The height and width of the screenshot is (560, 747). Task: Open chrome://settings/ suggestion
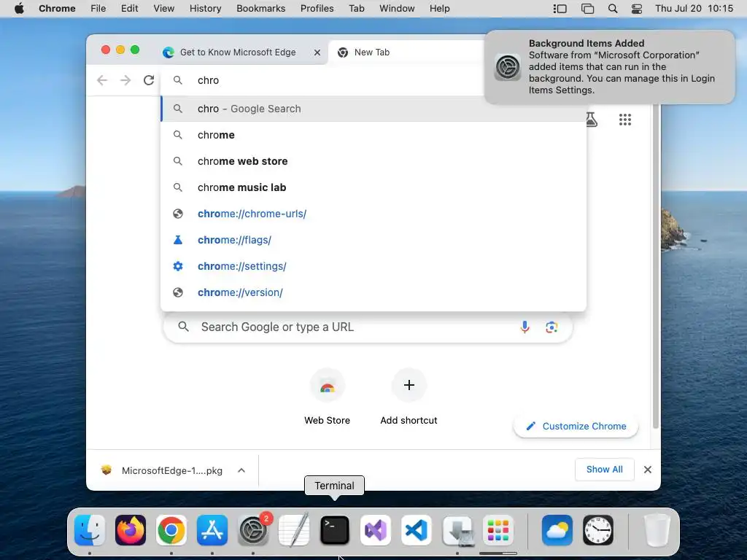click(373, 266)
